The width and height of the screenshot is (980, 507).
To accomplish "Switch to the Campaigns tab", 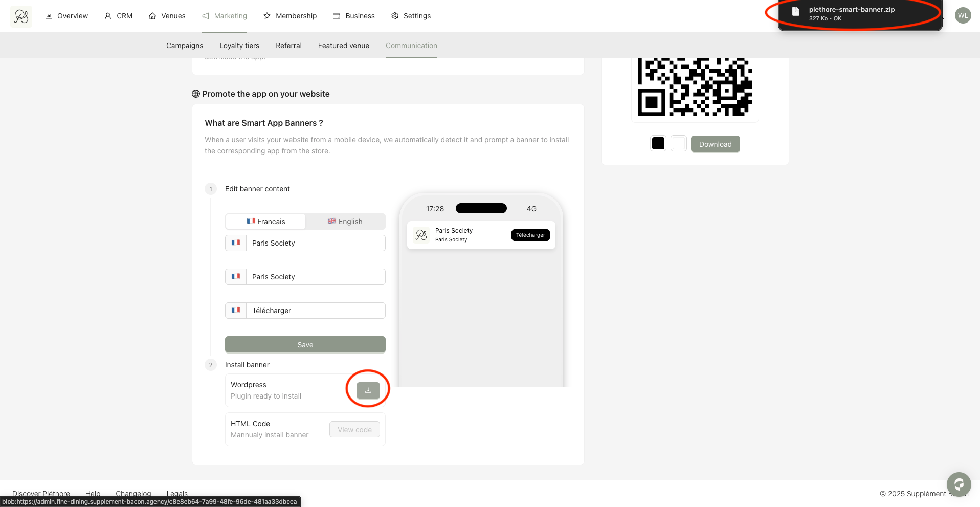I will (185, 46).
